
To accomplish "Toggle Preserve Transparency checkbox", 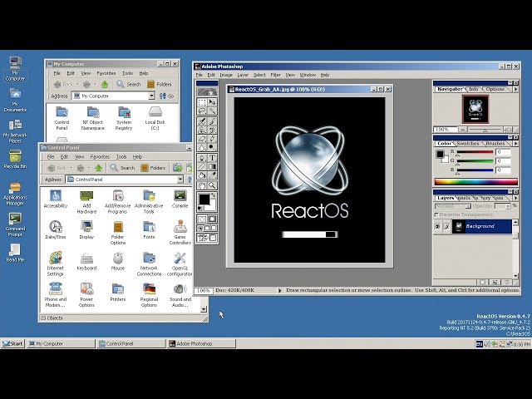I will [x=436, y=214].
